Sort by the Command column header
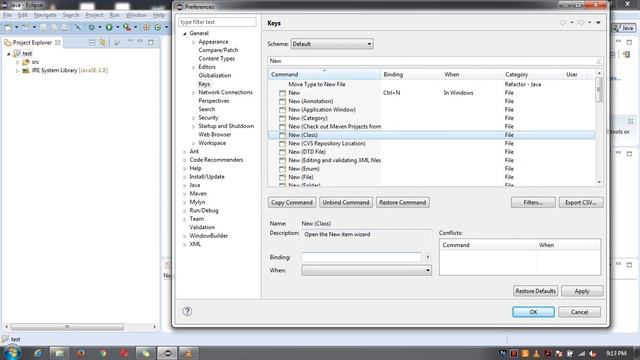640x360 pixels. click(324, 75)
